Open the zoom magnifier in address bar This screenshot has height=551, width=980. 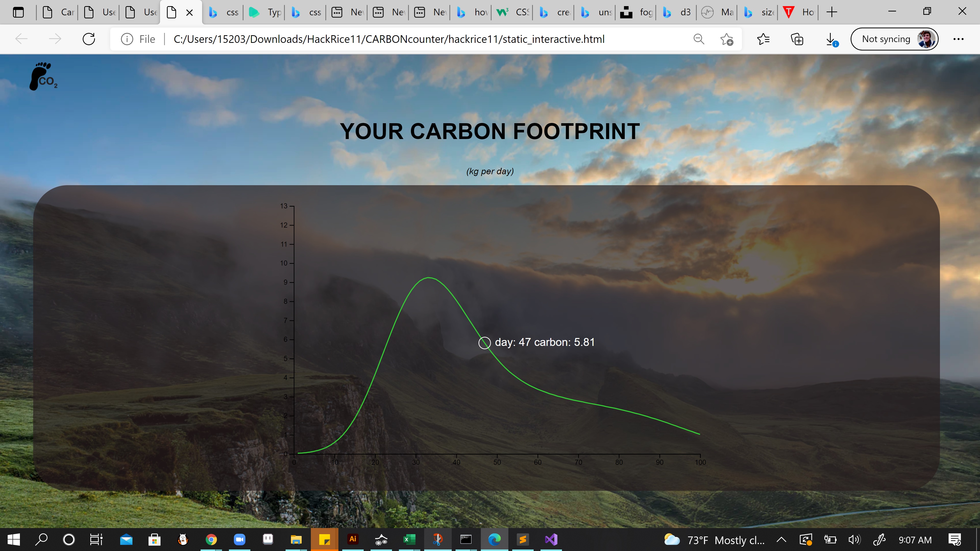pyautogui.click(x=699, y=39)
